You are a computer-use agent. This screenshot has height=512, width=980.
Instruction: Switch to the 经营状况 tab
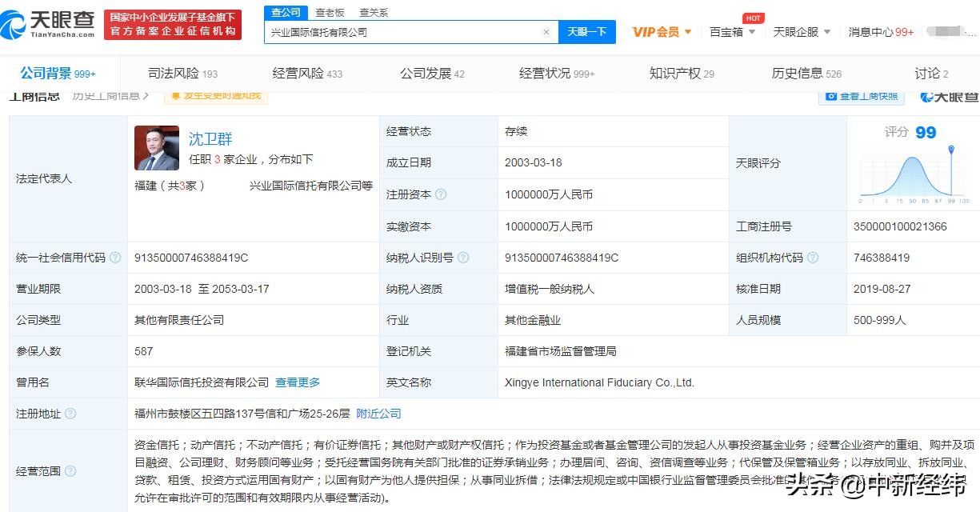click(557, 73)
